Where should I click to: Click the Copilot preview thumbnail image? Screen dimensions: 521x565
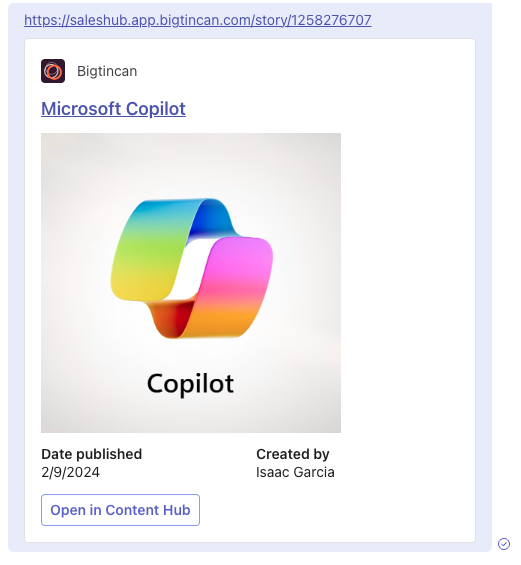click(x=191, y=283)
